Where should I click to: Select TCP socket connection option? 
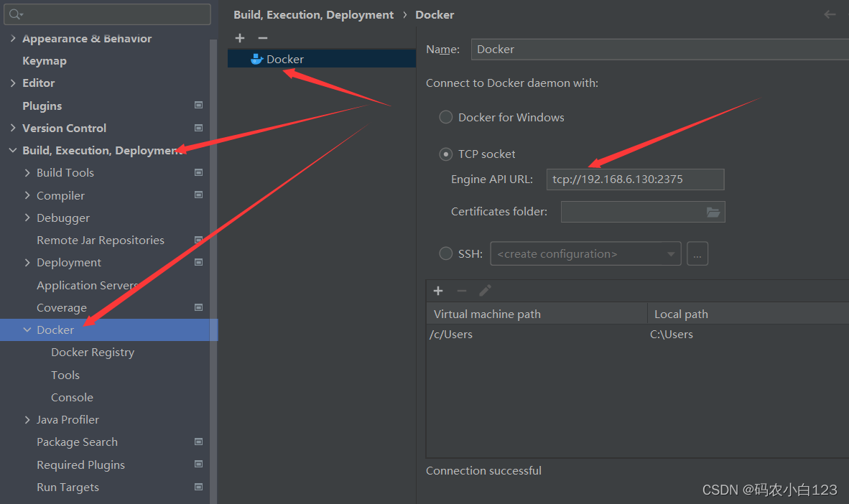coord(445,154)
